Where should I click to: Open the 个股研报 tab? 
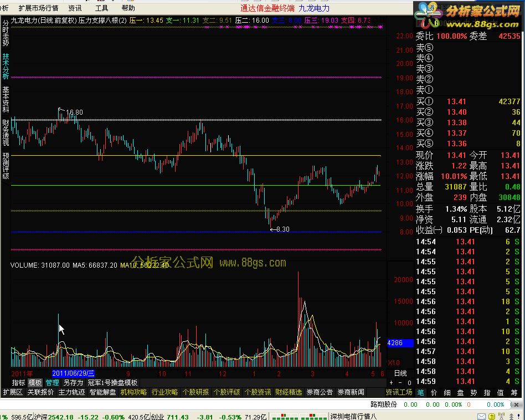coord(195,392)
